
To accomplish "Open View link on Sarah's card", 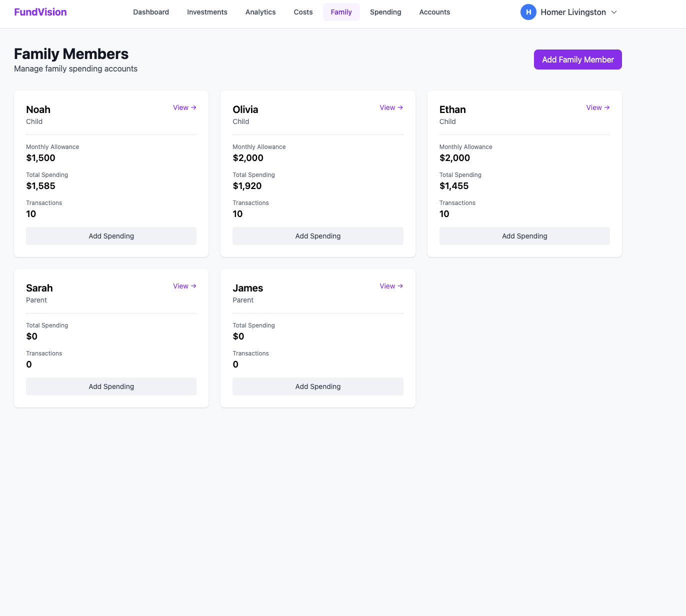I will (184, 286).
